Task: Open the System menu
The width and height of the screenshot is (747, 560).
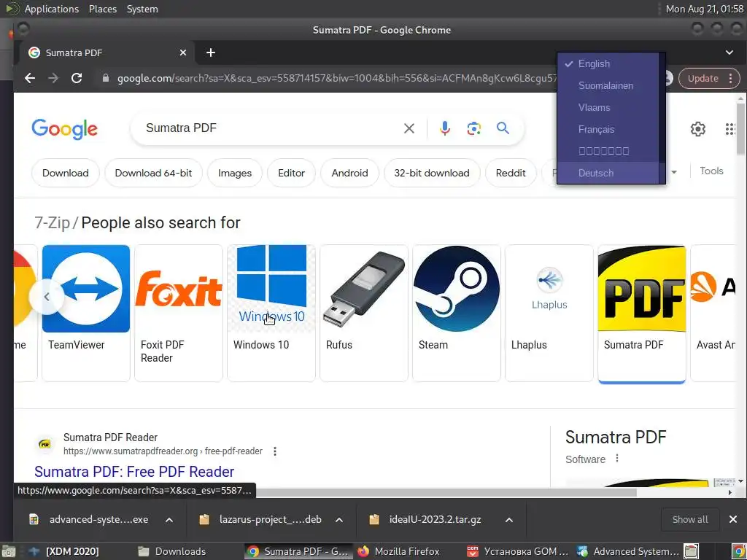Action: tap(142, 9)
